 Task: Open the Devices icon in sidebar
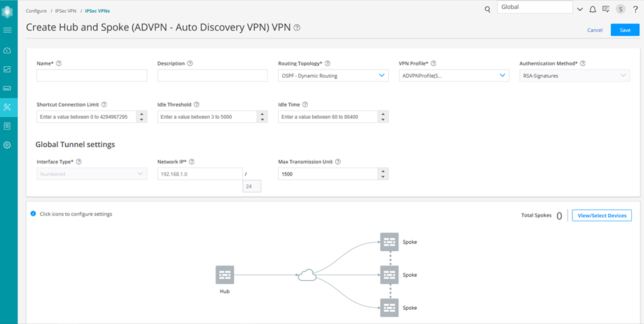7,88
